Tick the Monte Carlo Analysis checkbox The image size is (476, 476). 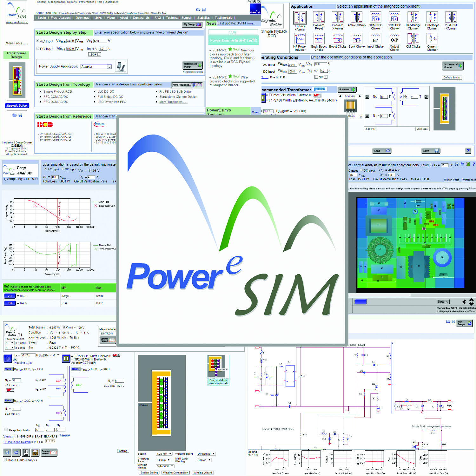pos(5,459)
